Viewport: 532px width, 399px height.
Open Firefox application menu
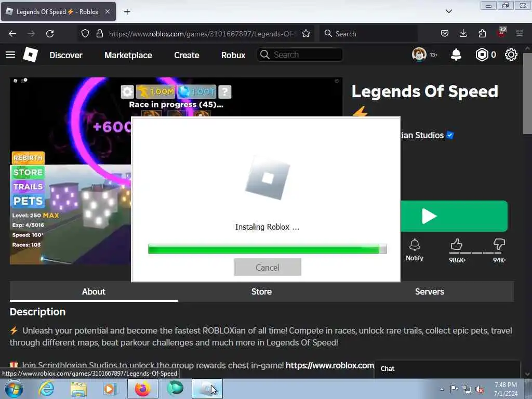click(x=520, y=34)
